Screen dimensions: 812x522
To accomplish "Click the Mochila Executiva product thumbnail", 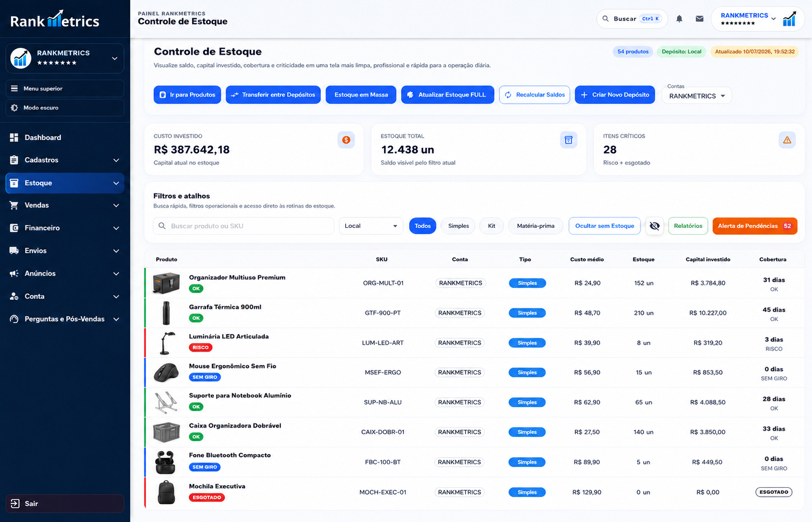I will pyautogui.click(x=166, y=492).
